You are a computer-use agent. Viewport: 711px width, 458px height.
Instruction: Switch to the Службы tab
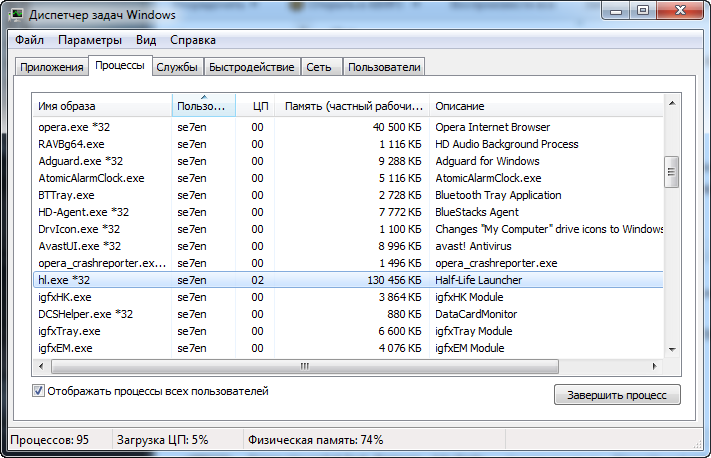(x=177, y=67)
